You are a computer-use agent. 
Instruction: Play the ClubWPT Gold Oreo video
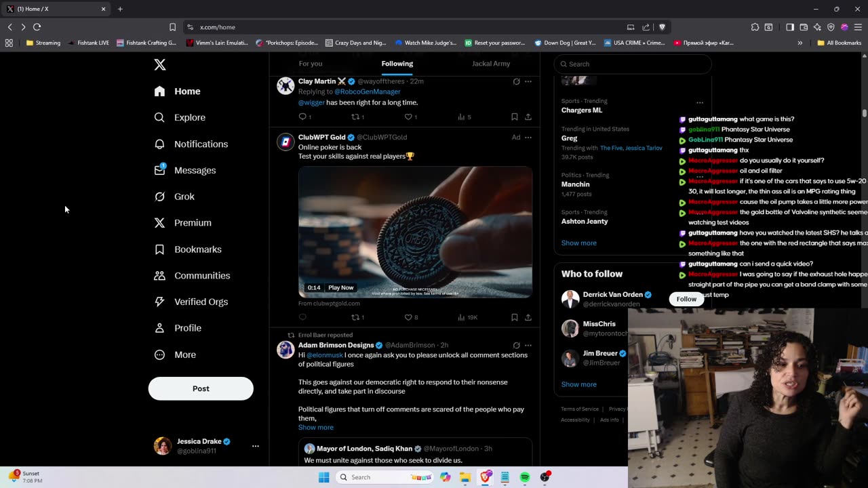pos(415,232)
